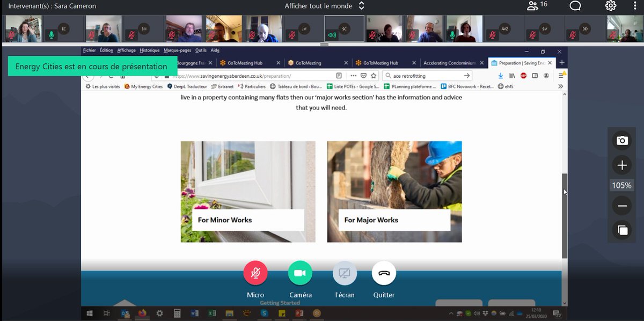Image resolution: width=644 pixels, height=321 pixels.
Task: Click the stacked windows icon below zoom controls
Action: coord(622,230)
